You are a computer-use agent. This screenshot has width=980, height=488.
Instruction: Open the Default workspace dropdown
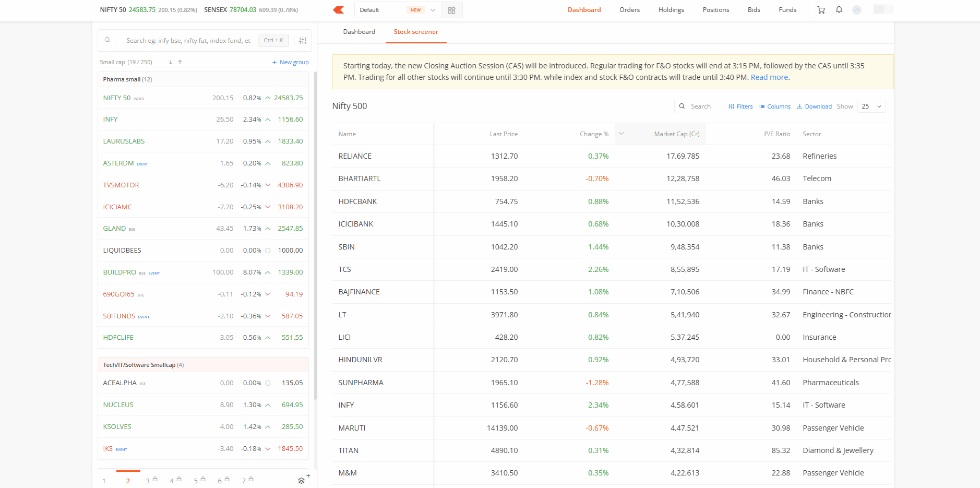pyautogui.click(x=398, y=10)
